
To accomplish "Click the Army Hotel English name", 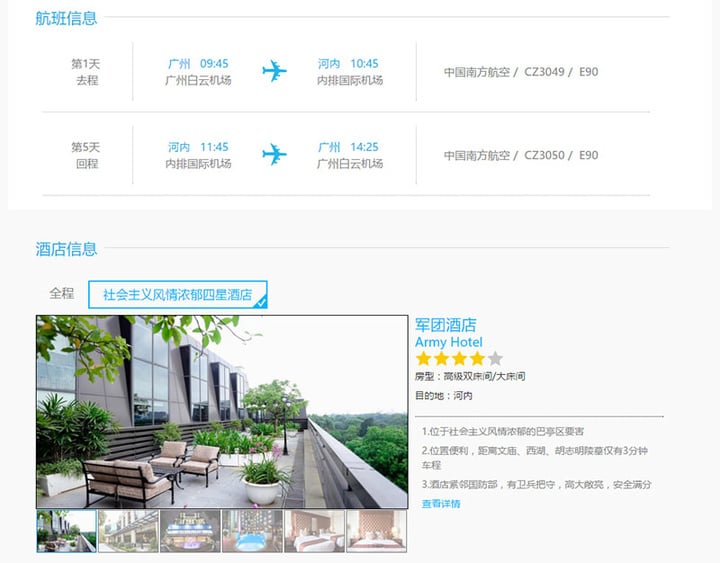I will (449, 342).
